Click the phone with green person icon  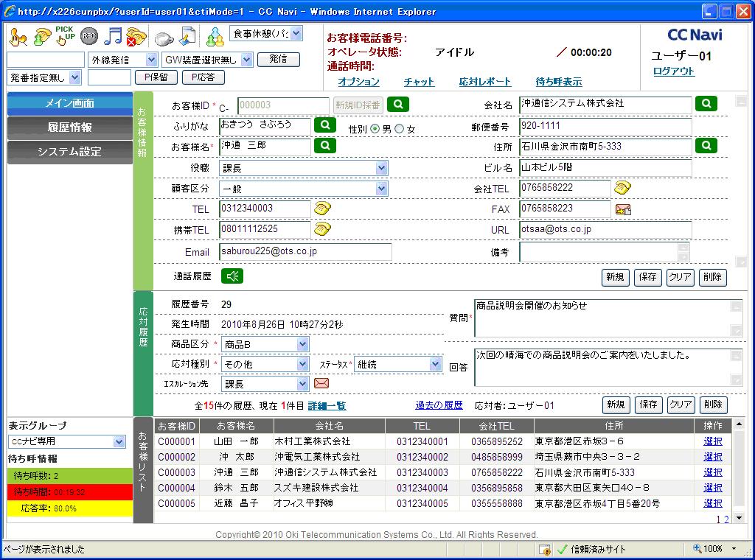(42, 37)
